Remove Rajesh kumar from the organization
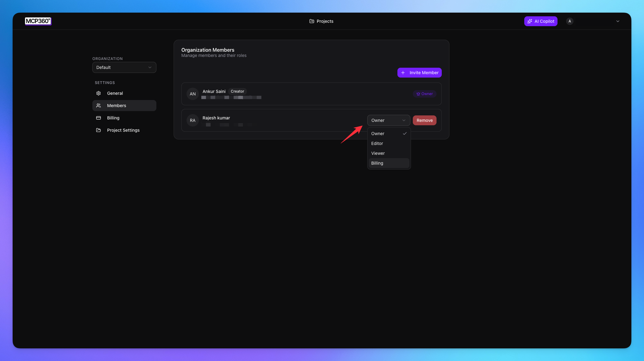The width and height of the screenshot is (644, 361). pos(424,120)
